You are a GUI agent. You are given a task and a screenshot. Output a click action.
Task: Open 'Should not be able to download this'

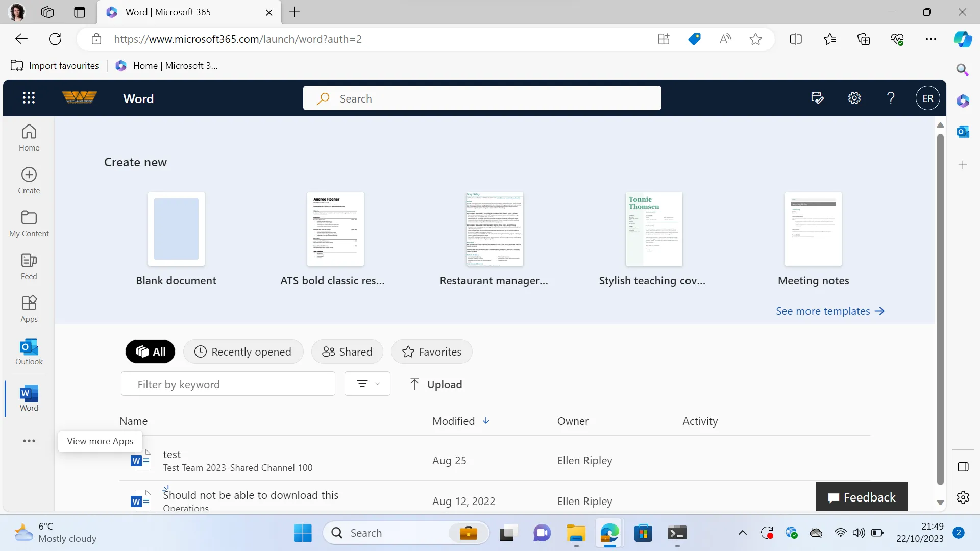pyautogui.click(x=251, y=495)
